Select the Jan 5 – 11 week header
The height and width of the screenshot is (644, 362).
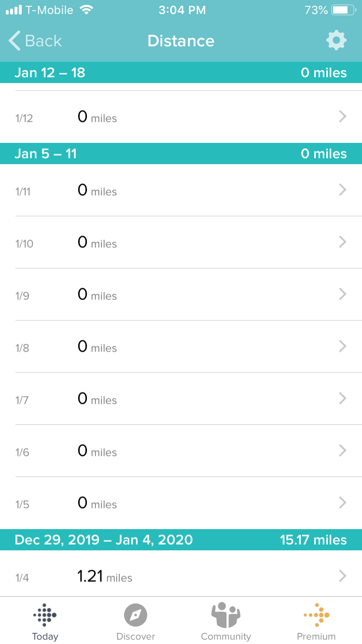pos(46,154)
